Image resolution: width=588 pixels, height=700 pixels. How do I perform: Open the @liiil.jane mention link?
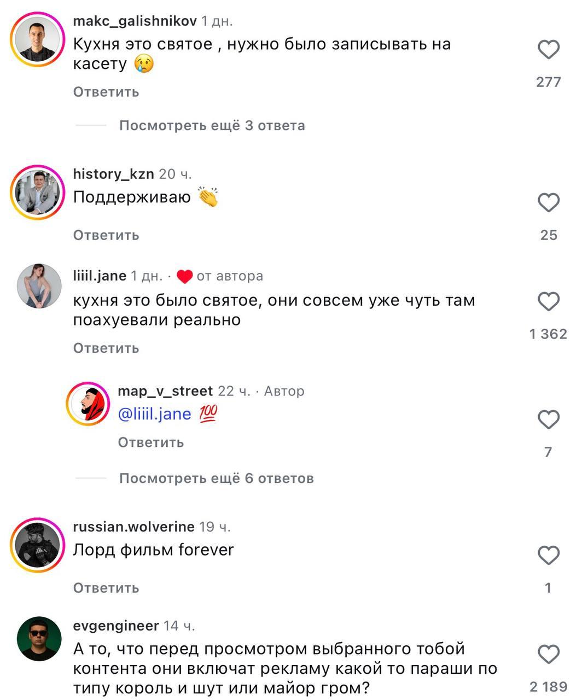tap(154, 414)
